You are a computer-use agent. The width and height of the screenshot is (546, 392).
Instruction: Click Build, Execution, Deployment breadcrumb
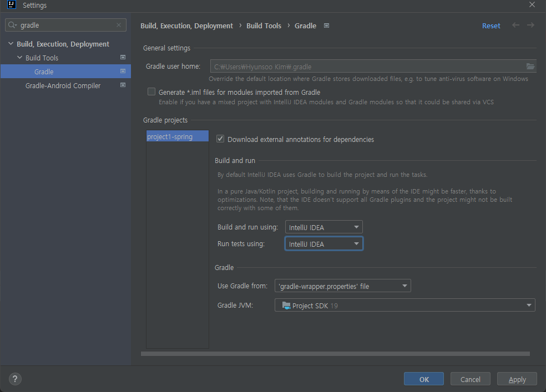(186, 26)
